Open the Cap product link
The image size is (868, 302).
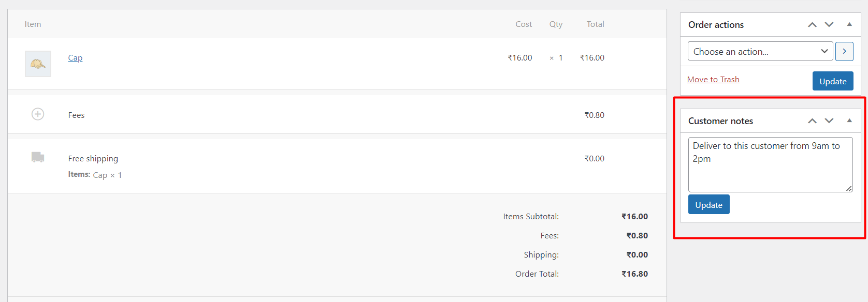pos(75,58)
